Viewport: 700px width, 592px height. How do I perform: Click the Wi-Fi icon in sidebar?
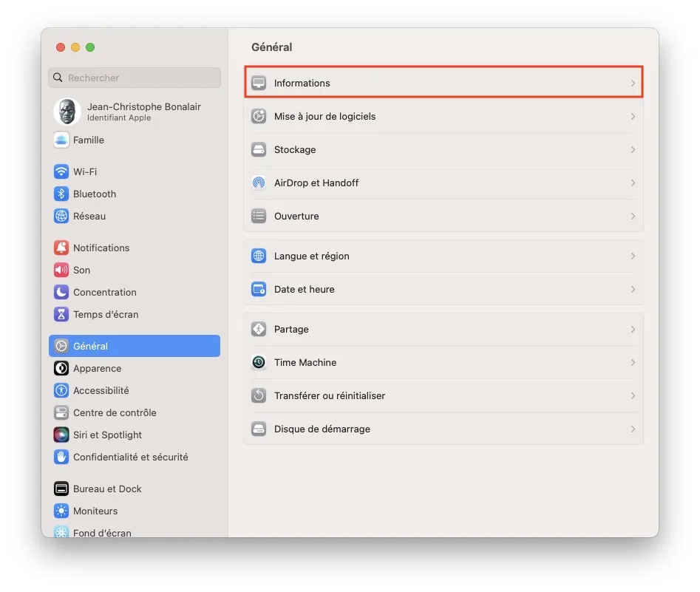pyautogui.click(x=61, y=171)
